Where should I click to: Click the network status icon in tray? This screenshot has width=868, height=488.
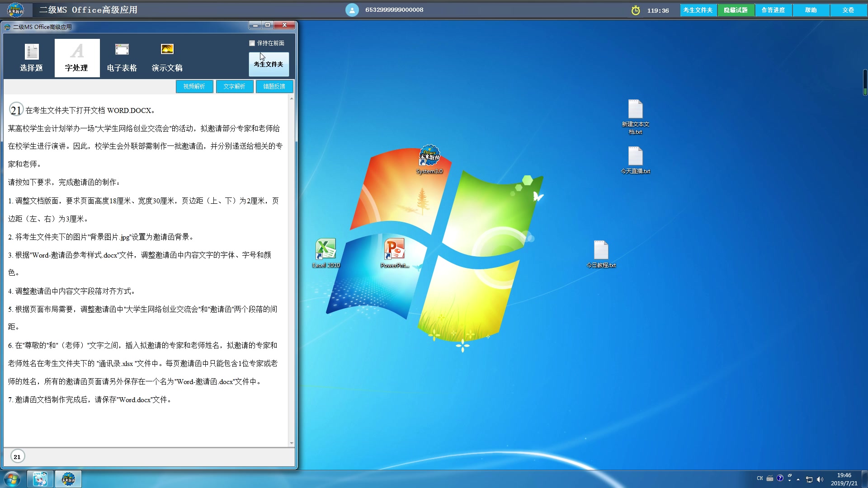point(809,479)
